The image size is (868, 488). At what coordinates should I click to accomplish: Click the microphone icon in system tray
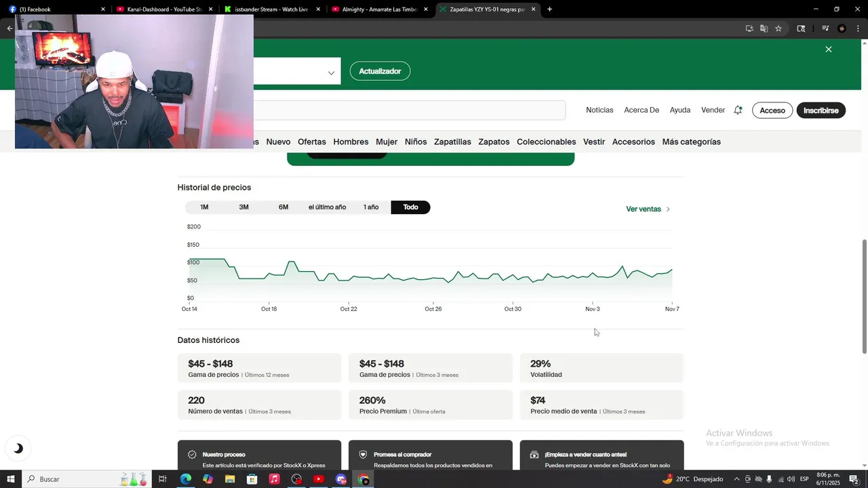tap(769, 479)
